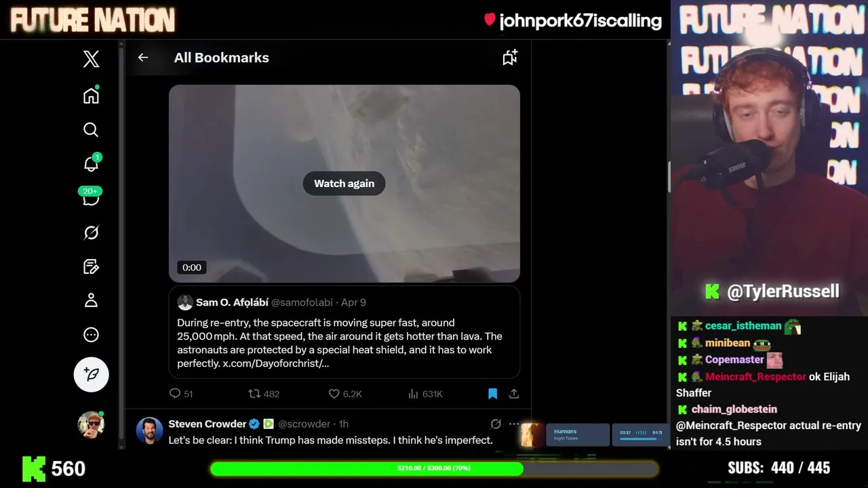Image resolution: width=868 pixels, height=488 pixels.
Task: Click the johnpork67iscalling name at top
Action: point(580,21)
